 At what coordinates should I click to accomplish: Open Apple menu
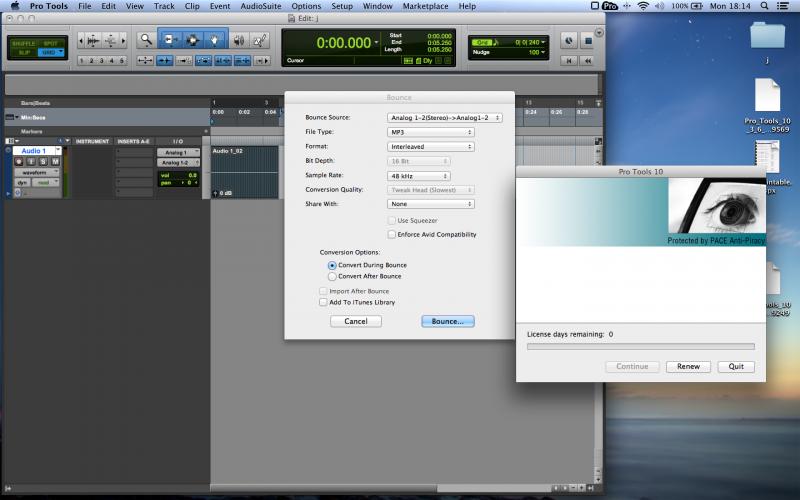[x=15, y=6]
